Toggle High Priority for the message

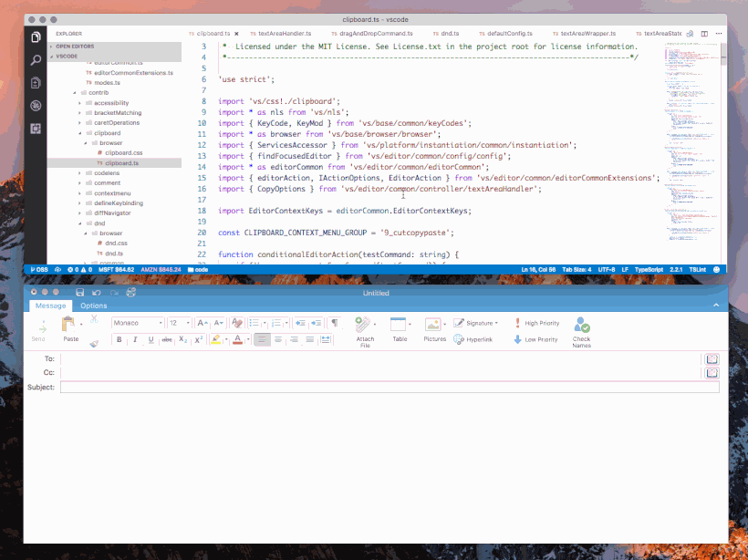(x=536, y=323)
